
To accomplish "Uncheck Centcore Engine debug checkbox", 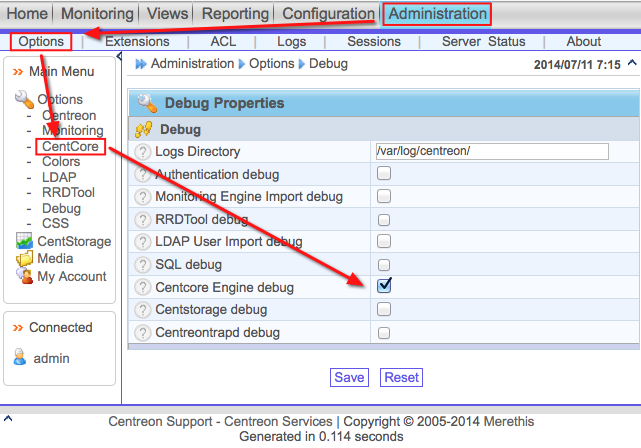I will [x=384, y=287].
